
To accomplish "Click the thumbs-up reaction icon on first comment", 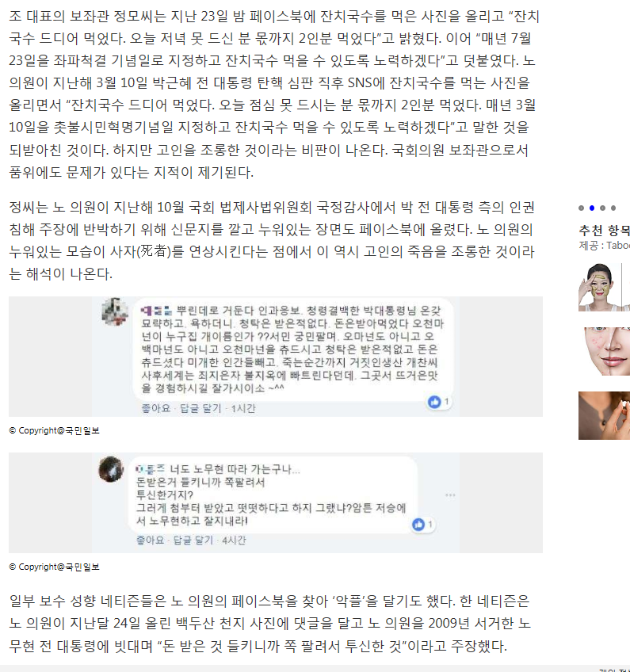I will click(434, 402).
